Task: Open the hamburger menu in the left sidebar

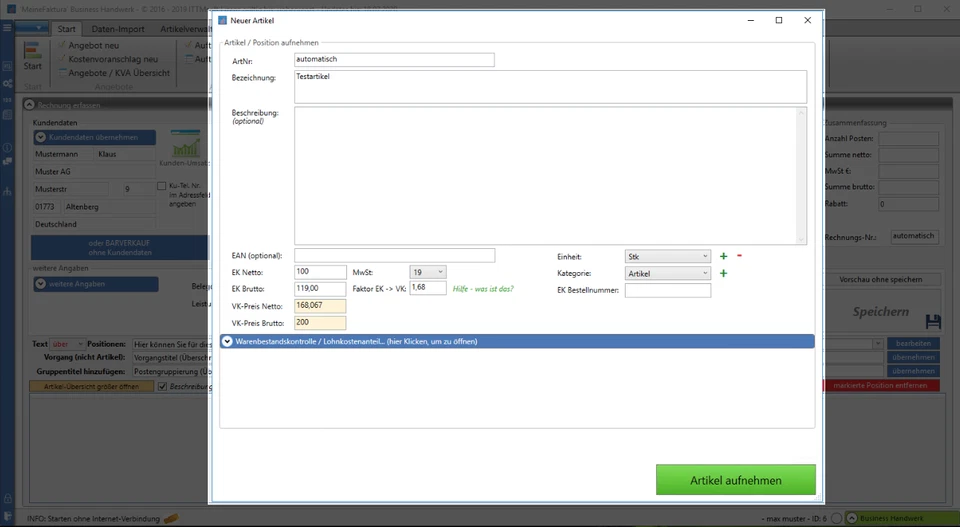Action: click(x=7, y=27)
